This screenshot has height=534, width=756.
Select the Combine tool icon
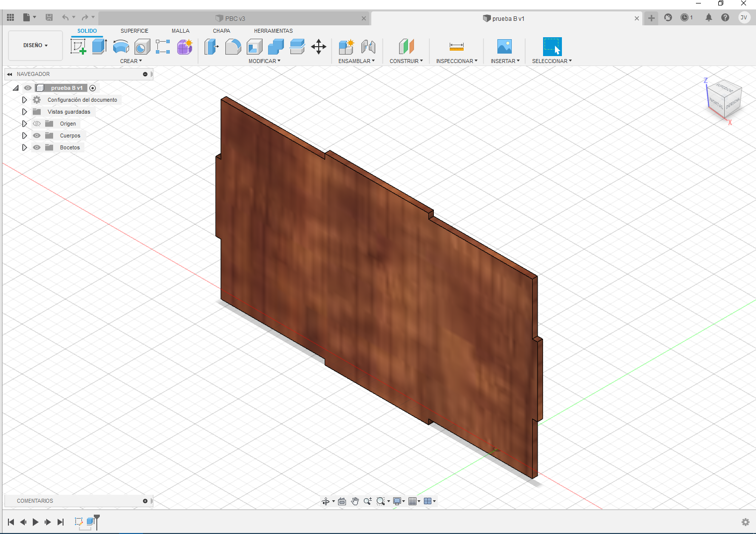(x=275, y=47)
